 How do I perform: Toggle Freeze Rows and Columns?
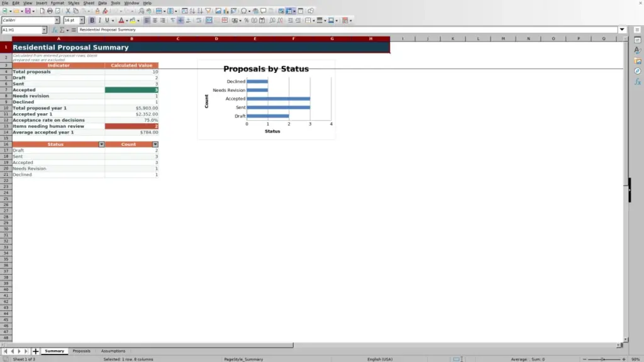pos(289,11)
